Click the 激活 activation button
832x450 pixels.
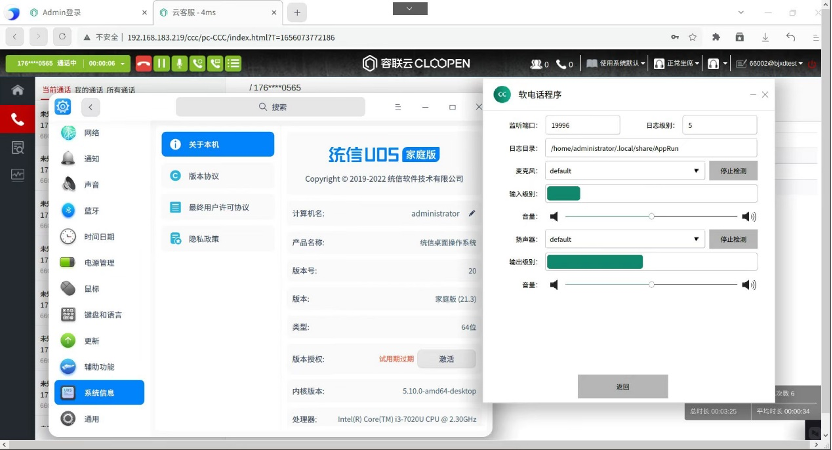pyautogui.click(x=446, y=359)
